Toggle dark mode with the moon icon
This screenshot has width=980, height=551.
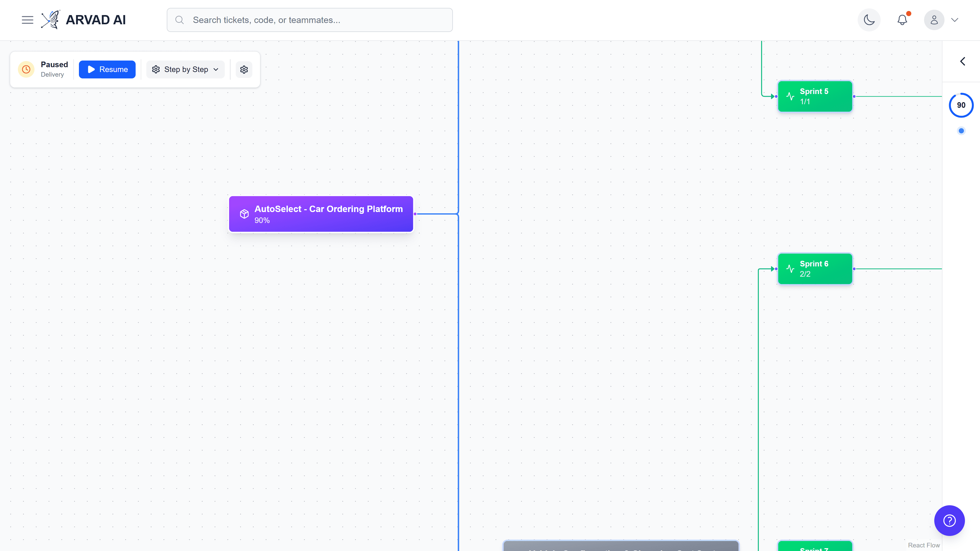tap(869, 20)
